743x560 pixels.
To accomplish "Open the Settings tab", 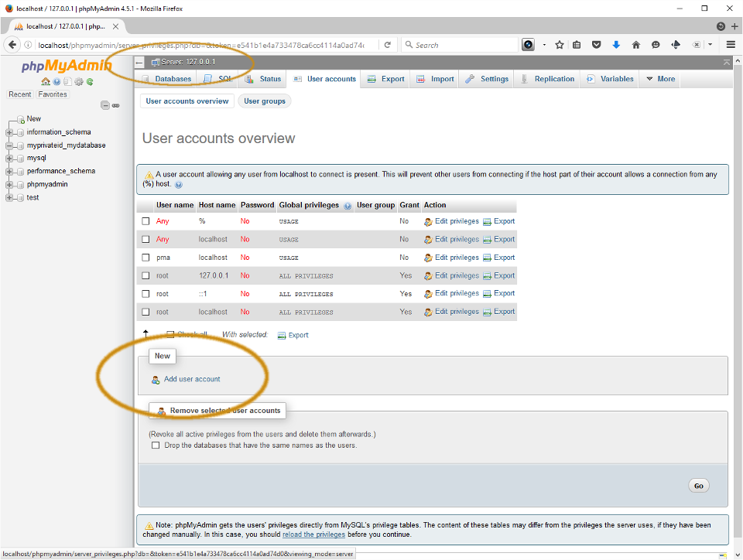I will 487,79.
